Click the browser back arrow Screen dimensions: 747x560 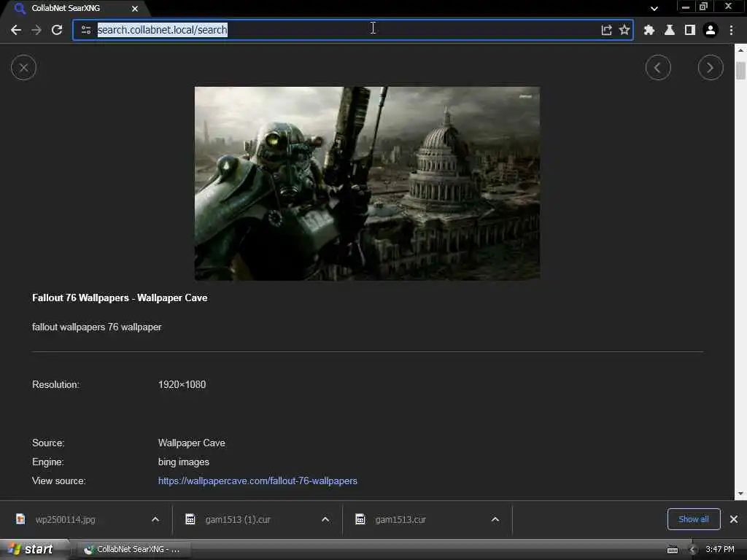[16, 30]
